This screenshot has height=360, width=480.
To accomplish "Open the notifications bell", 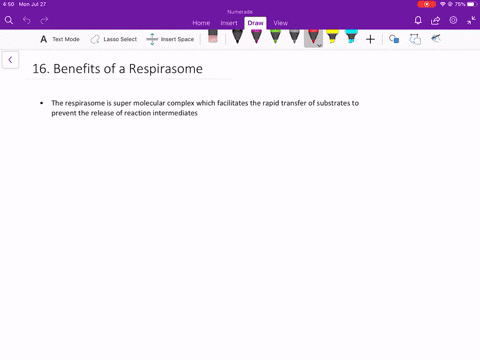I will click(418, 20).
